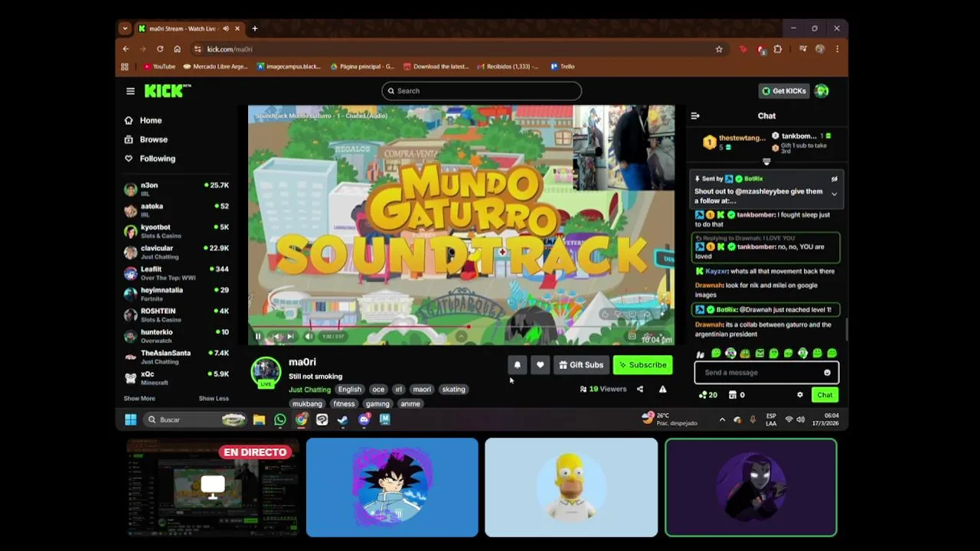Click the Gift Subs button
The height and width of the screenshot is (551, 980).
pos(581,365)
